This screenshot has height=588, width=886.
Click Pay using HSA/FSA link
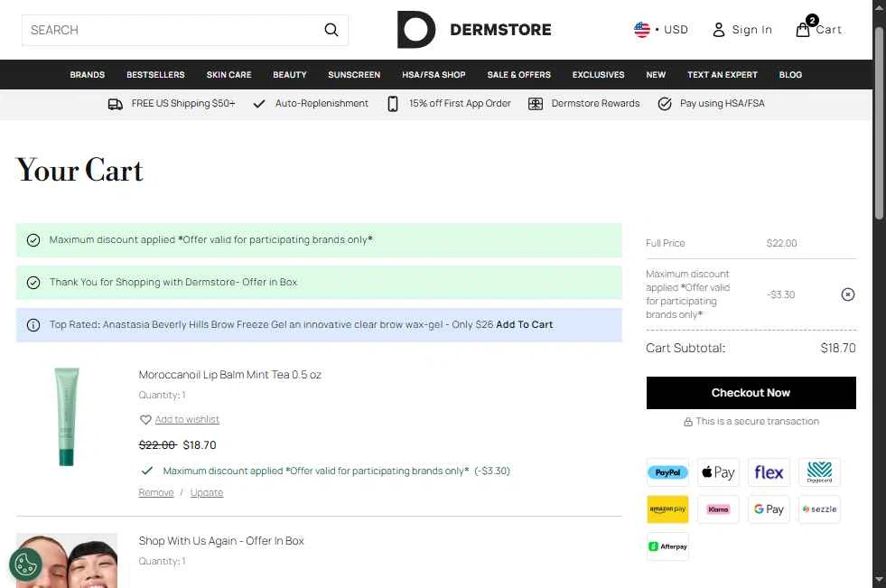pos(723,103)
